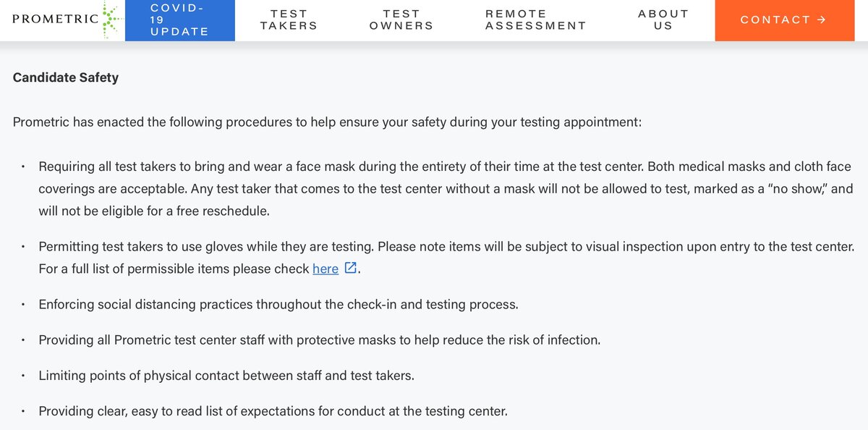Screen dimensions: 868x430
Task: Click the face mask requirement bullet text
Action: coord(444,166)
